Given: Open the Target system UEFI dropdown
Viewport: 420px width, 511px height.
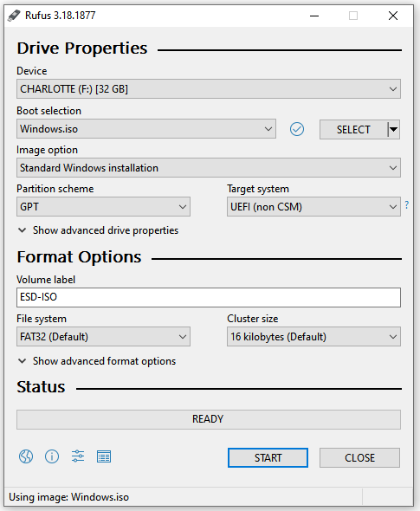Looking at the screenshot, I should tap(313, 207).
